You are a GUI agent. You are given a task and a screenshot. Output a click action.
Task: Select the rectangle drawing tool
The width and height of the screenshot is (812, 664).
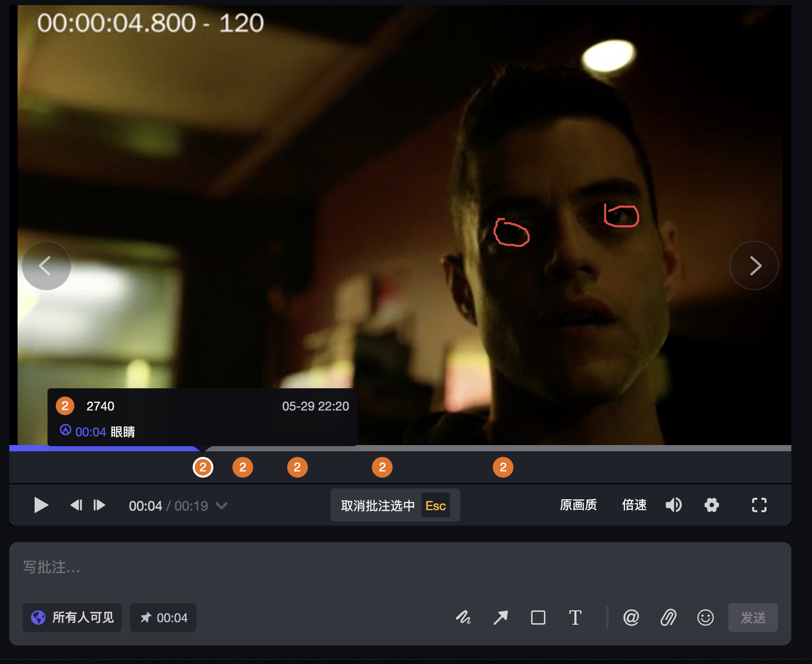(538, 618)
